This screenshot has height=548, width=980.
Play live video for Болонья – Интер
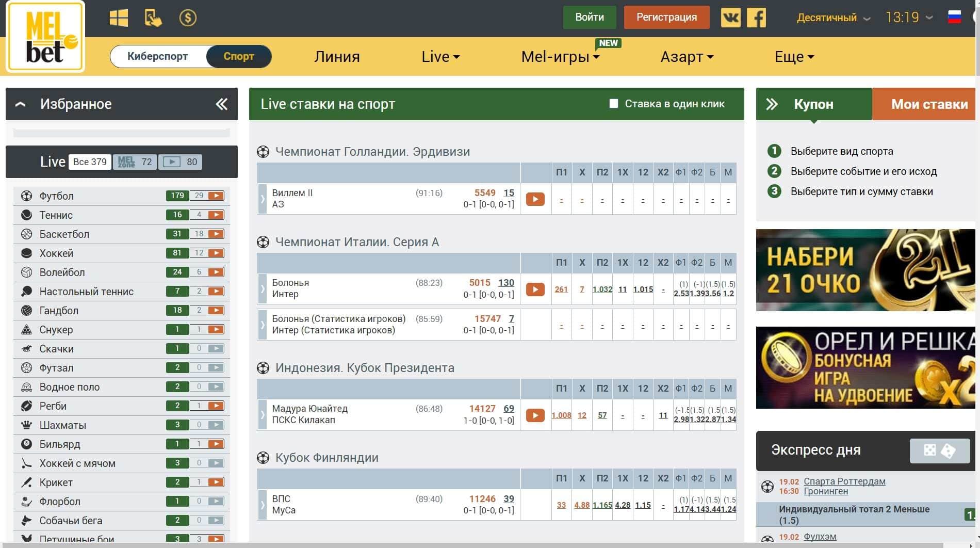(x=535, y=289)
